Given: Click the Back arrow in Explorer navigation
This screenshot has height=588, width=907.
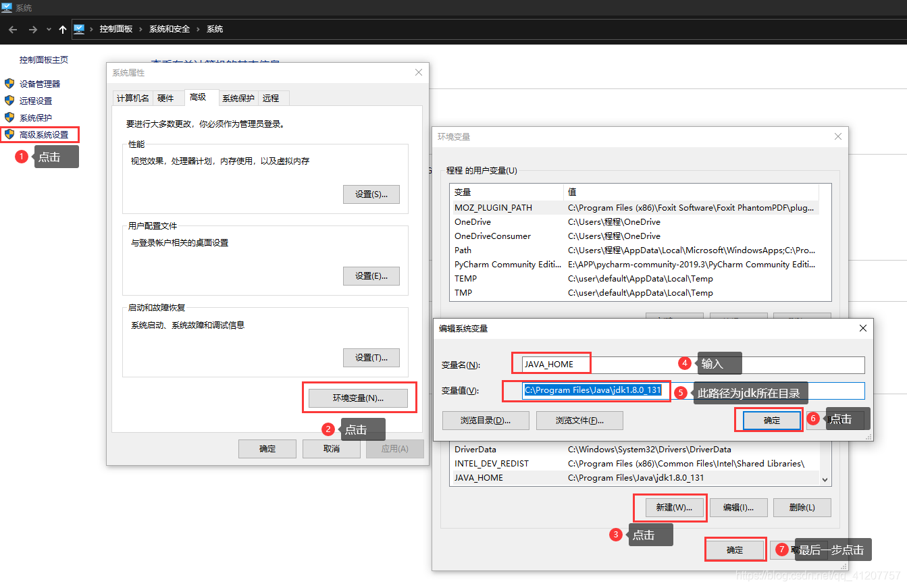Looking at the screenshot, I should (13, 29).
